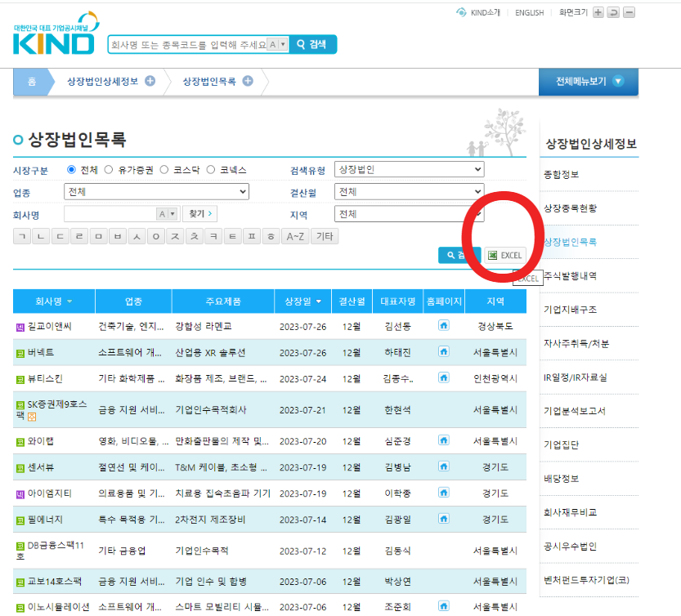Open homepage icon for 길교이앤씨

click(443, 325)
